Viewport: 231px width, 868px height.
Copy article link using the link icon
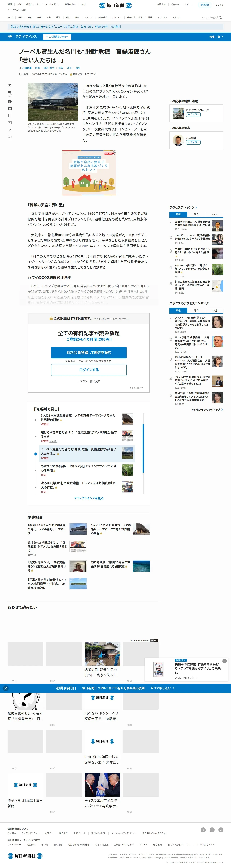click(x=9, y=130)
